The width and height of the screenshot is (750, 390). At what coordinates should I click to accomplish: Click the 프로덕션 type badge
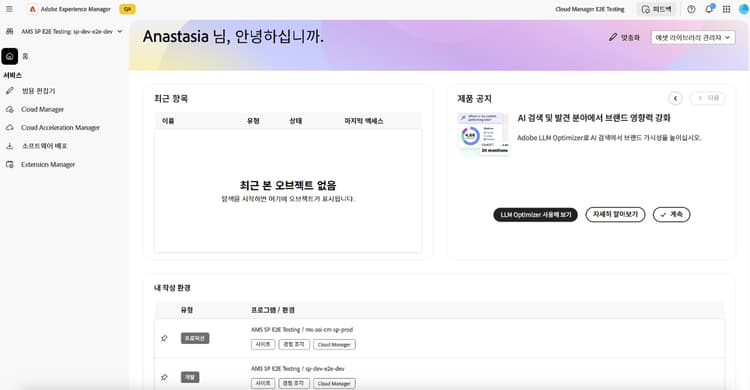(195, 338)
